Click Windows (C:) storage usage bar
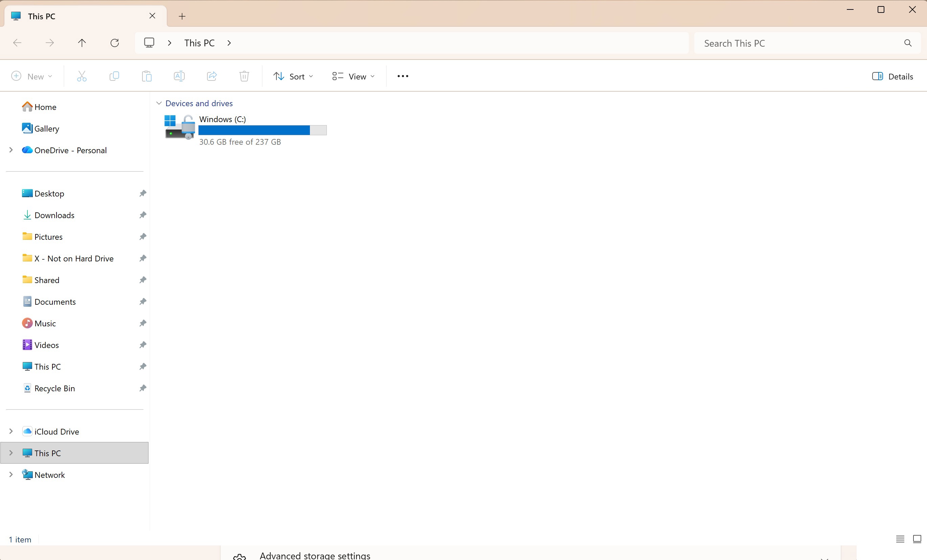This screenshot has width=927, height=560. (x=263, y=130)
